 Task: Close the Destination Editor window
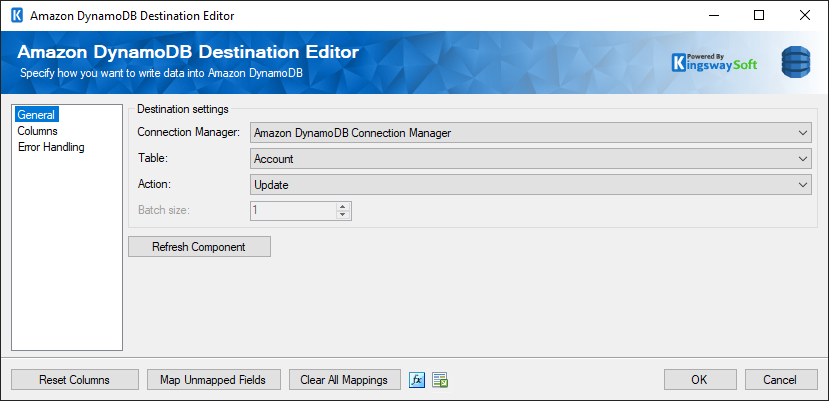pyautogui.click(x=805, y=15)
